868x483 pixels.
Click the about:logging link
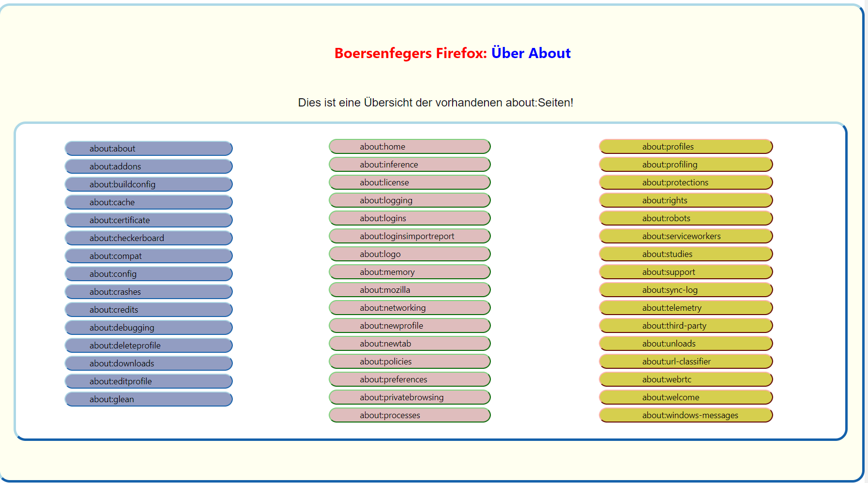point(410,200)
